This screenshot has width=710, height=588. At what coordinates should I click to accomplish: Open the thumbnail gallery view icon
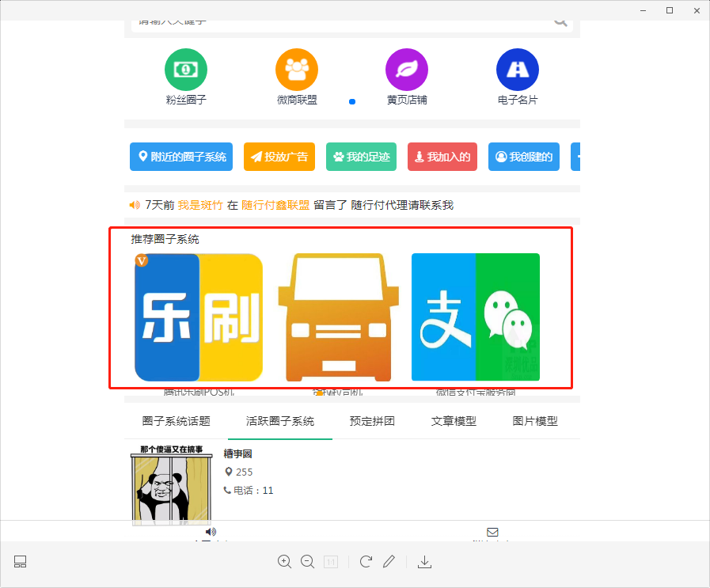(21, 561)
